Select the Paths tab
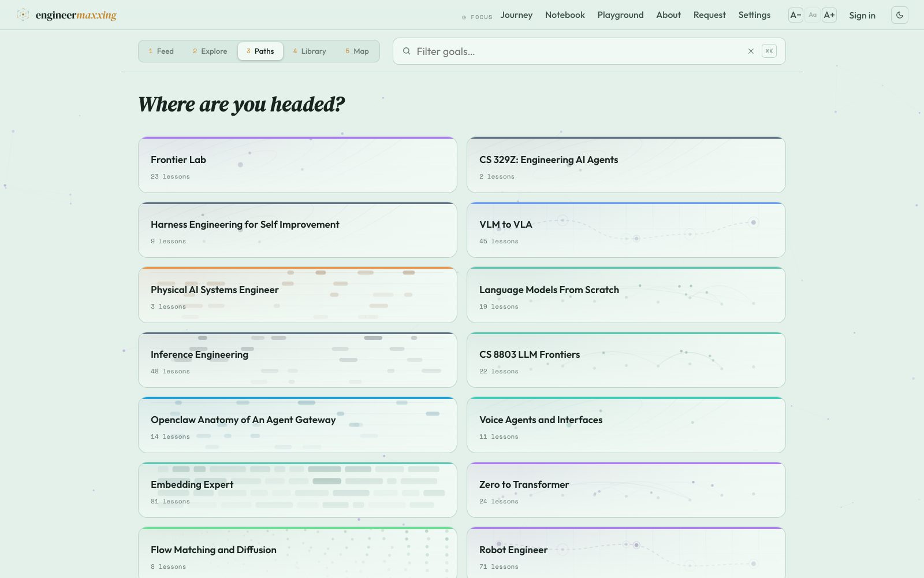 pos(260,51)
